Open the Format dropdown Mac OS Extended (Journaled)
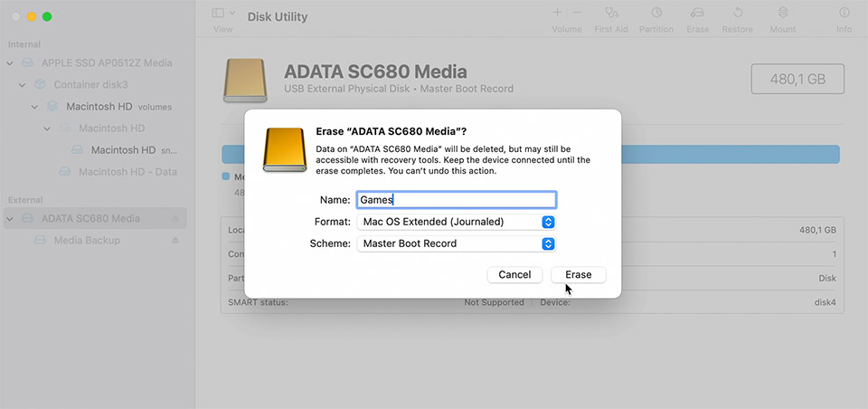Screen dimensions: 868x409 [456, 223]
